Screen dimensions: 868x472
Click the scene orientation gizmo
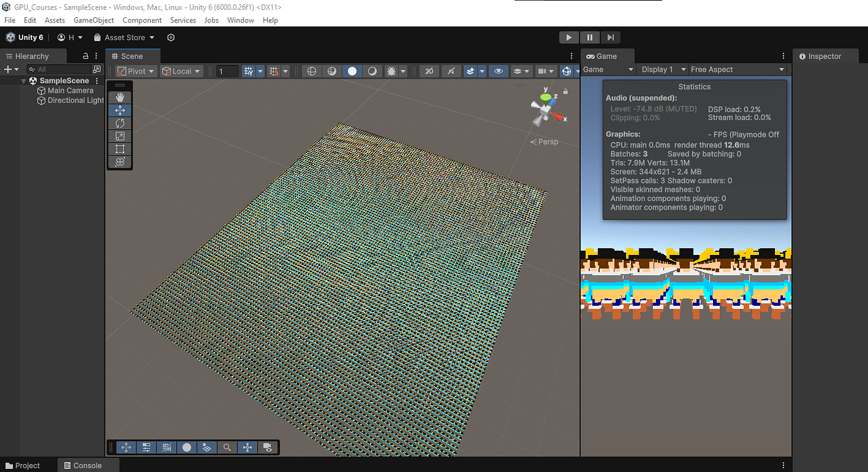[546, 109]
